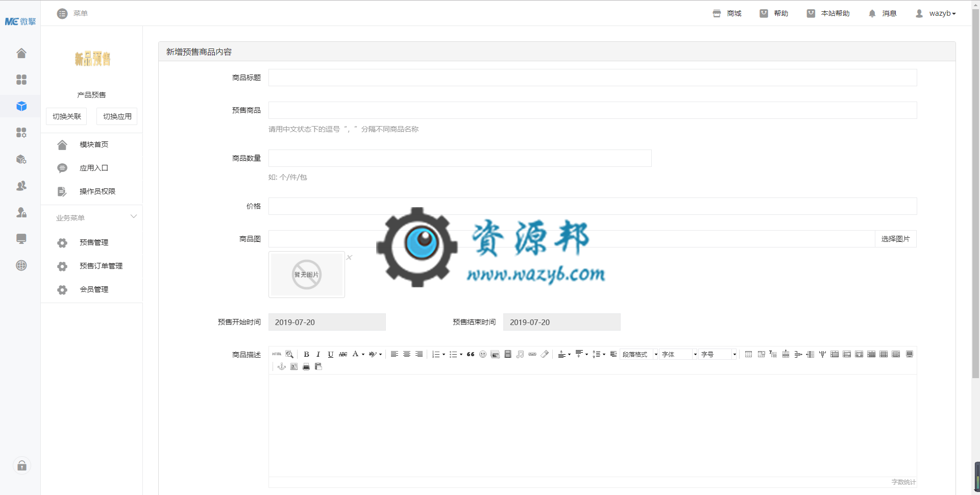Open 会员管理 menu item
This screenshot has width=980, height=495.
[94, 289]
